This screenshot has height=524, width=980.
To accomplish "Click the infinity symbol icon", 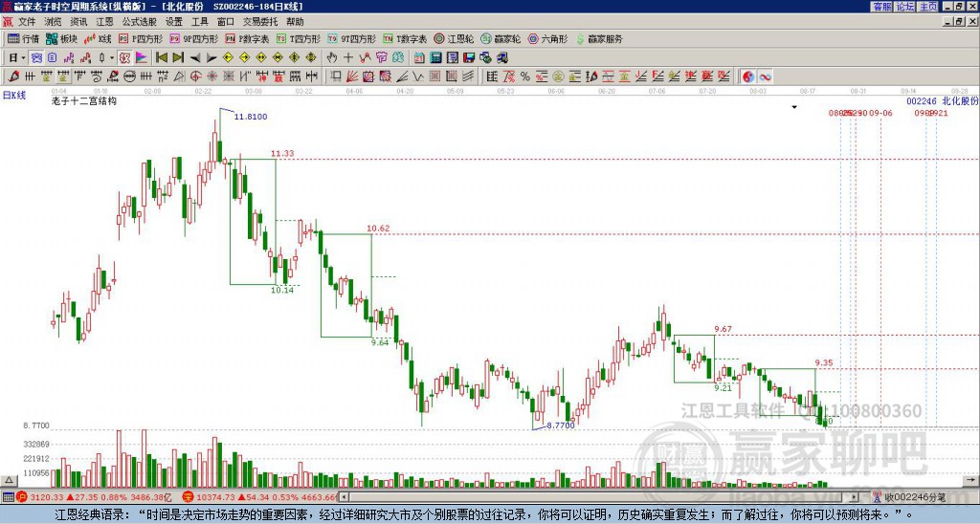I will pyautogui.click(x=765, y=76).
